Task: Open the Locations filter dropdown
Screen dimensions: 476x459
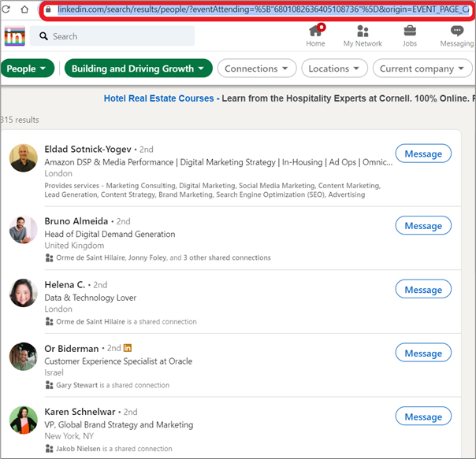Action: tap(334, 68)
